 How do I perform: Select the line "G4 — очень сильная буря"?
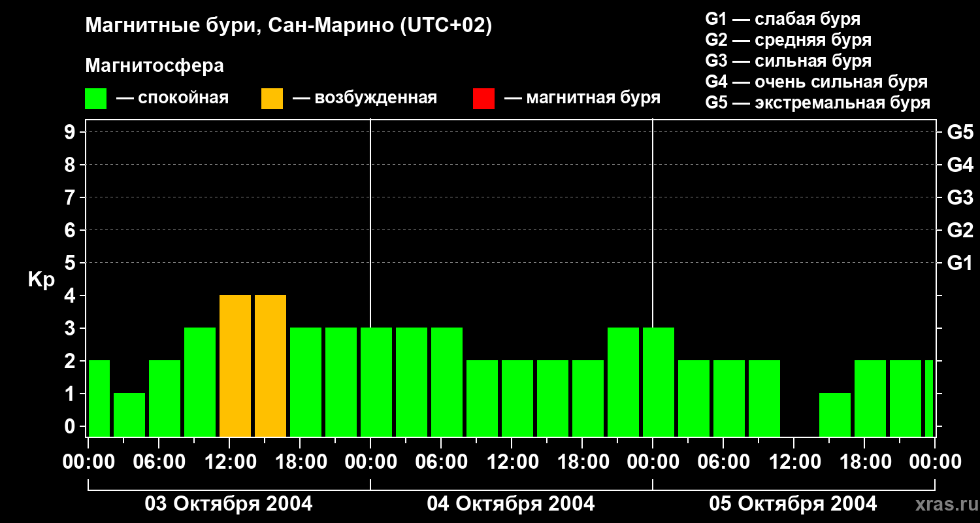point(817,82)
